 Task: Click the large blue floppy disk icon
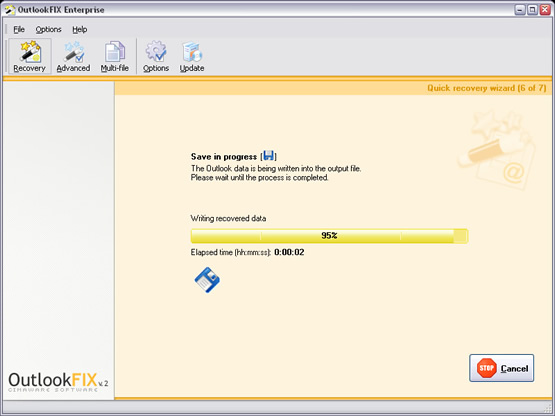[207, 280]
